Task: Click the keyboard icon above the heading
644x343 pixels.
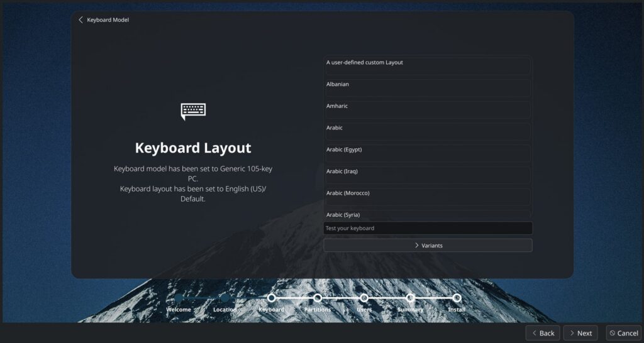Action: pyautogui.click(x=193, y=112)
